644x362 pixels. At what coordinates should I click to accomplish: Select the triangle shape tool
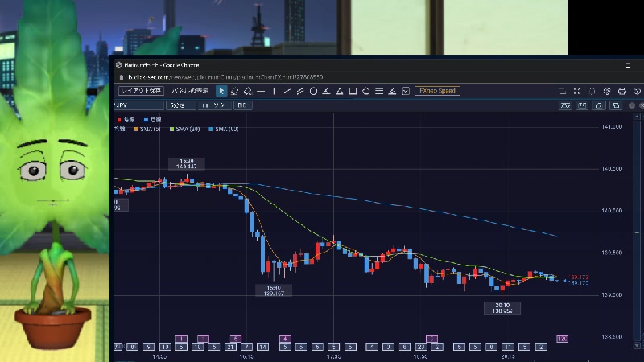[x=340, y=91]
